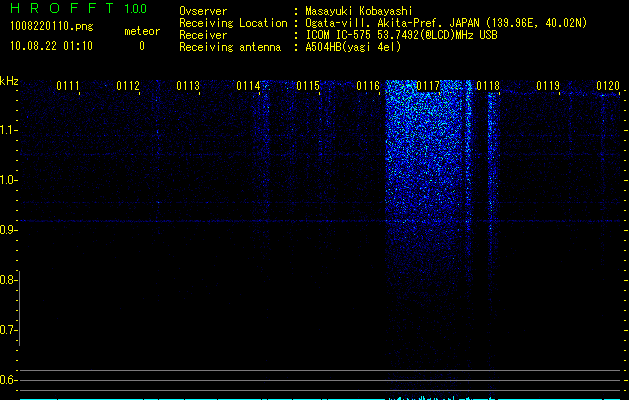Click the 0112 time marker
Image resolution: width=629 pixels, height=400 pixels.
tap(128, 86)
